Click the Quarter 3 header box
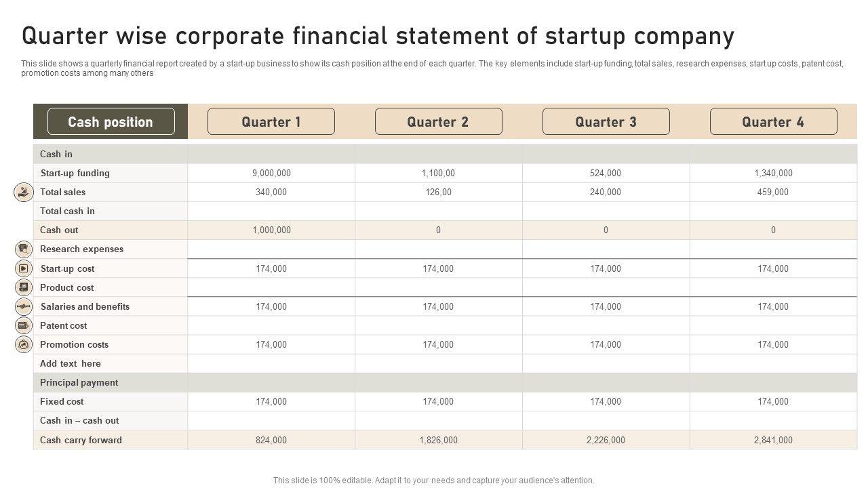868x488 pixels. click(606, 122)
